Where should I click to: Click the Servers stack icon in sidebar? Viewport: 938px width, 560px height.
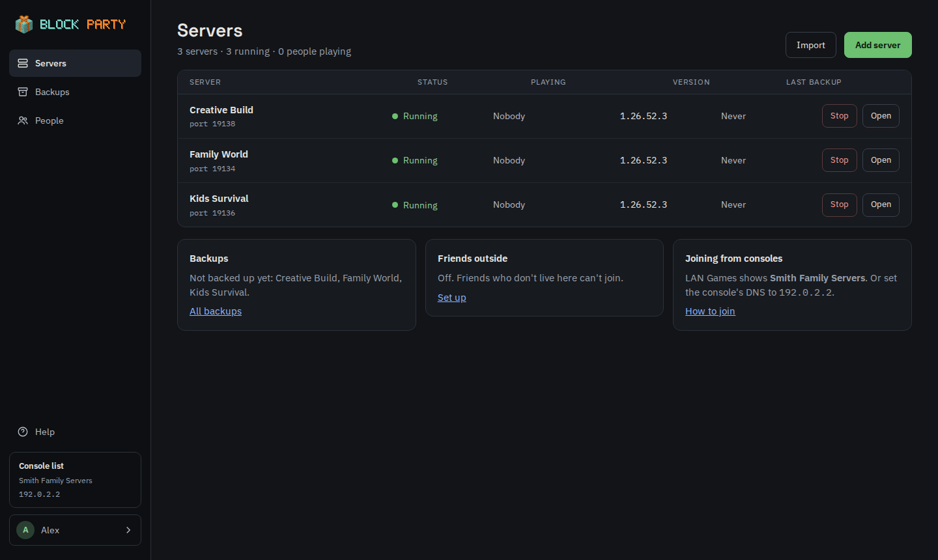pyautogui.click(x=23, y=63)
